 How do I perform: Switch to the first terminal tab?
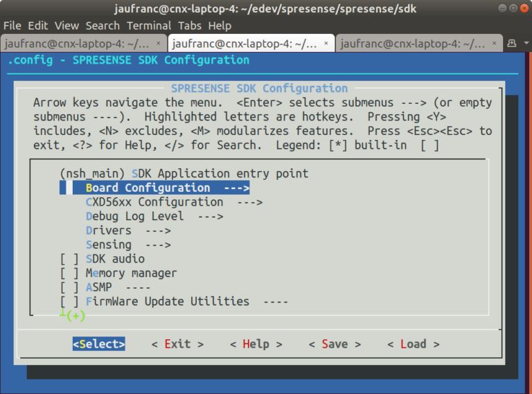point(83,44)
